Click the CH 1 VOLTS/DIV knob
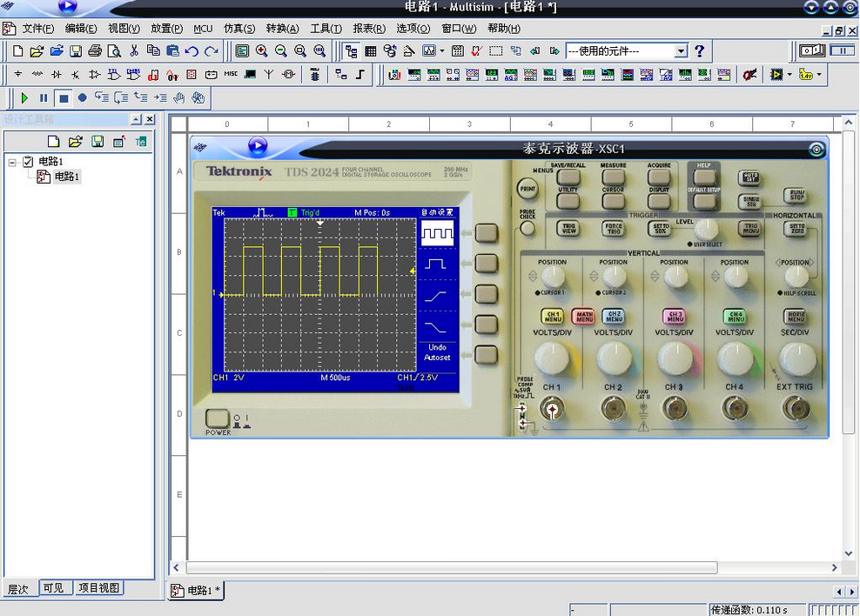The height and width of the screenshot is (616, 860). (x=553, y=358)
